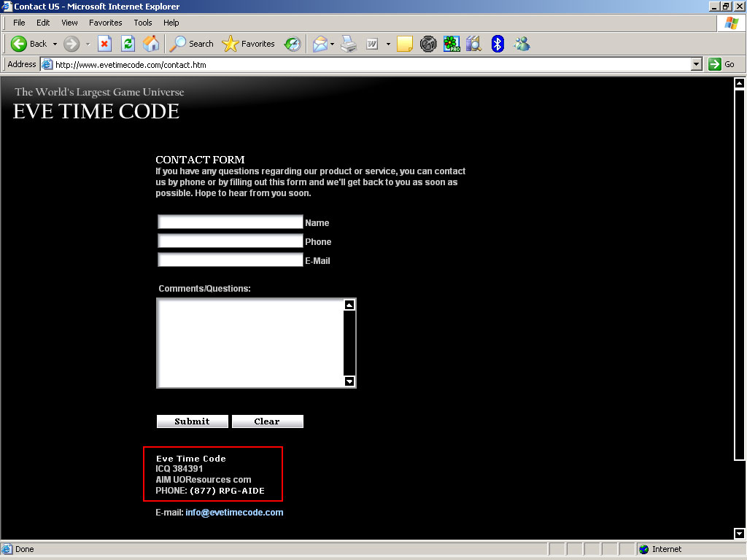Screen dimensions: 747x560
Task: Open the address bar dropdown list
Action: [697, 64]
